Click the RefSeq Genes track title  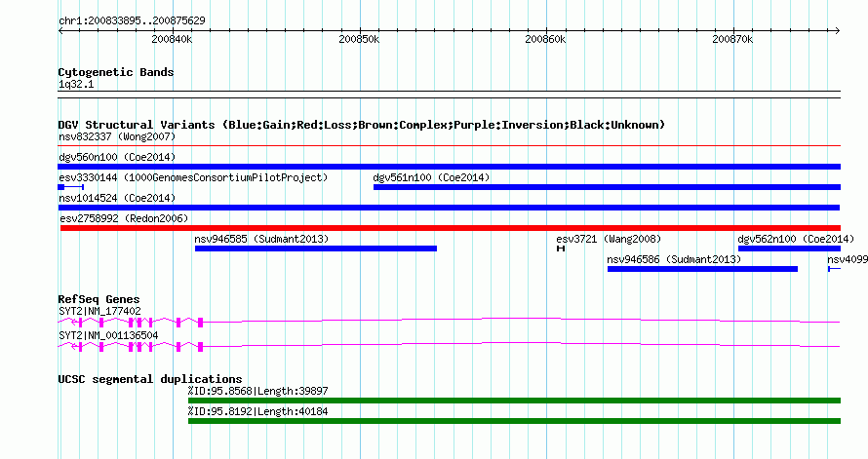click(99, 299)
